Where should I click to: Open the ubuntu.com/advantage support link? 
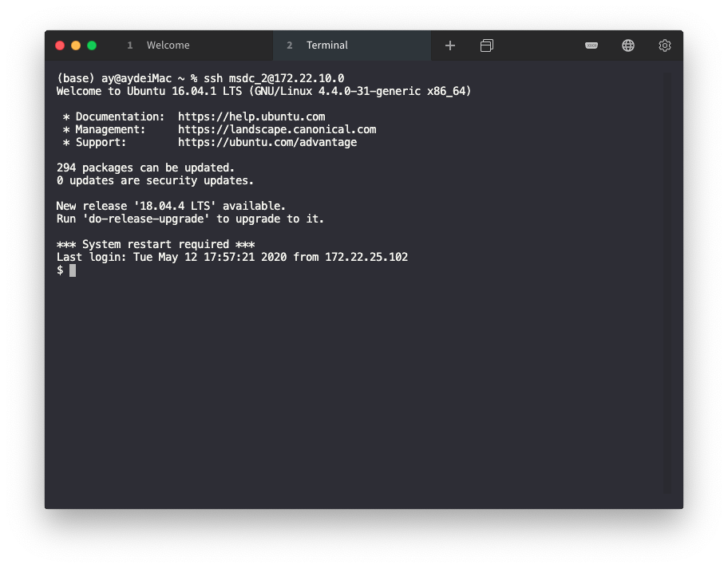pyautogui.click(x=267, y=142)
